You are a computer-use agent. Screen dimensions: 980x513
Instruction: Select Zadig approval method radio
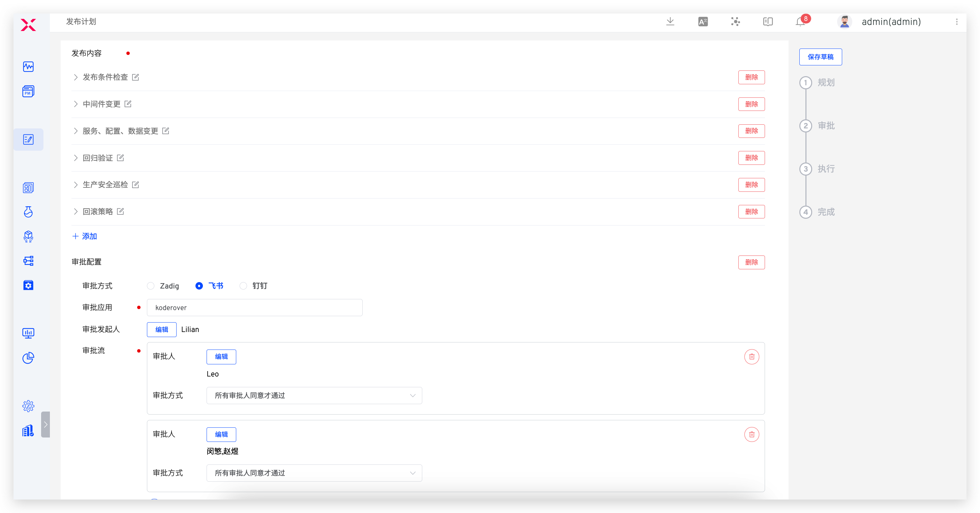pyautogui.click(x=151, y=286)
